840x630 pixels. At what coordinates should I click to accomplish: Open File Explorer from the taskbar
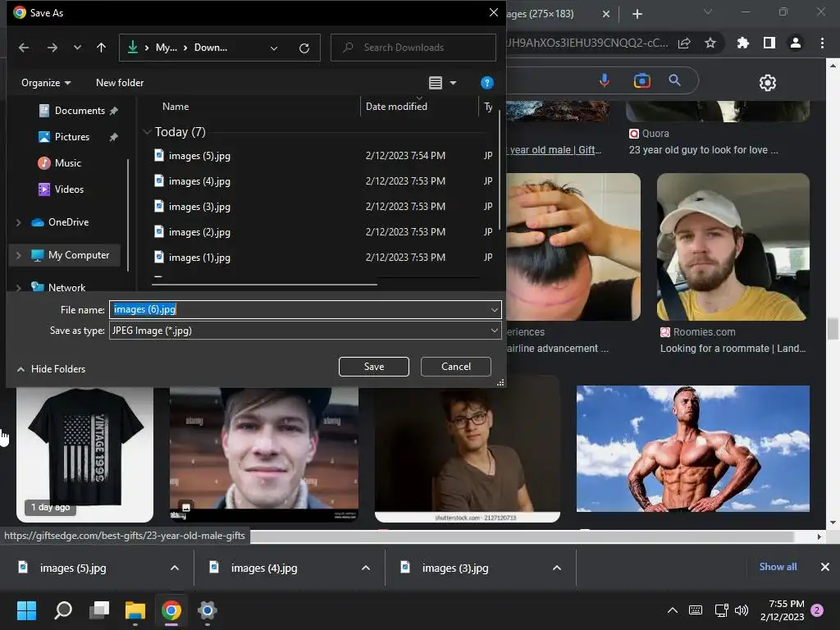click(x=135, y=610)
